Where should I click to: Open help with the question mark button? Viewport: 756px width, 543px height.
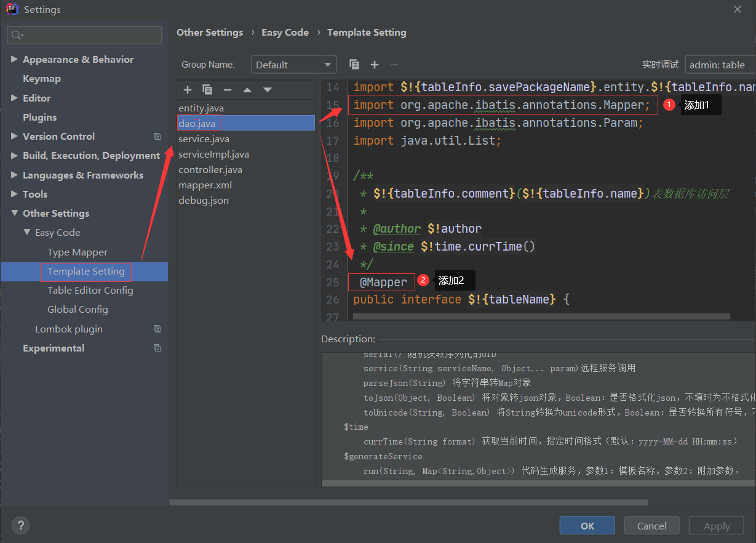(x=20, y=525)
